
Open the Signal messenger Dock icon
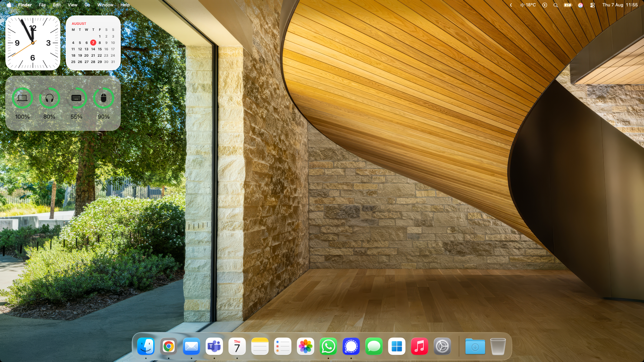coord(351,346)
